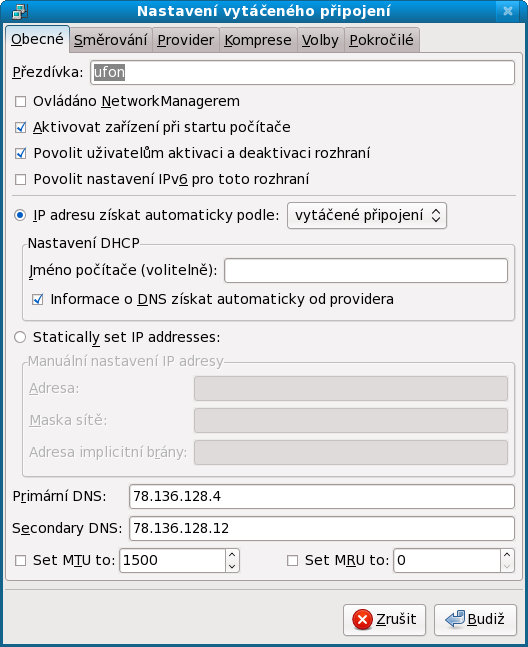Enable Ovládáno NetworkManagerem checkbox
This screenshot has width=528, height=647.
[x=20, y=102]
